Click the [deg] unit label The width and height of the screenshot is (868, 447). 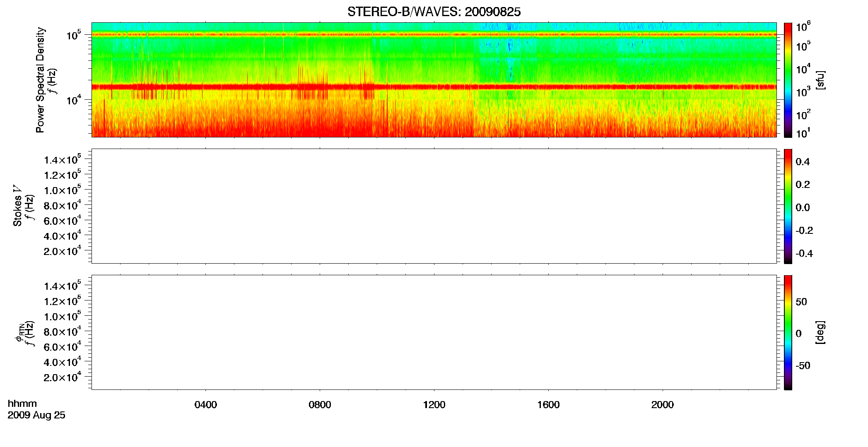[x=820, y=332]
